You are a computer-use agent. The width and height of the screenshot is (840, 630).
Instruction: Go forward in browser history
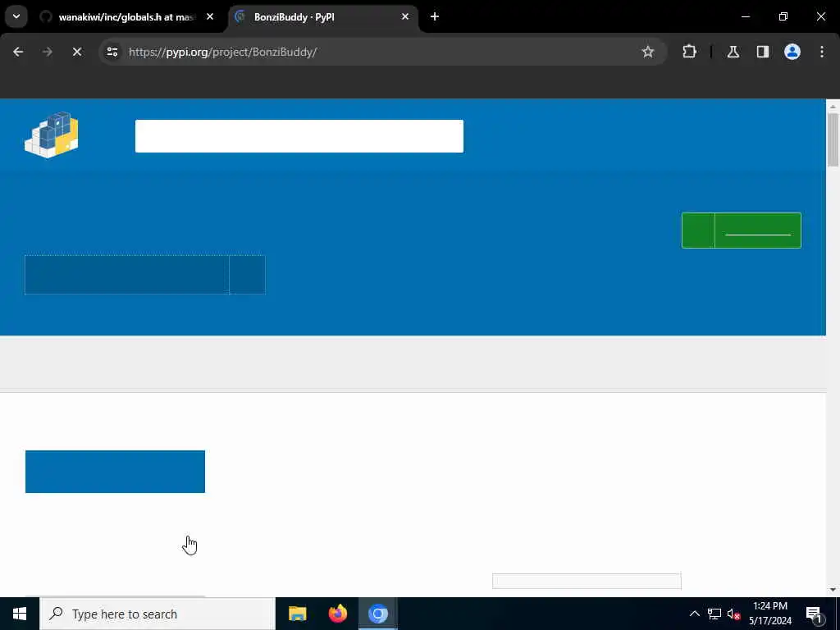coord(47,52)
